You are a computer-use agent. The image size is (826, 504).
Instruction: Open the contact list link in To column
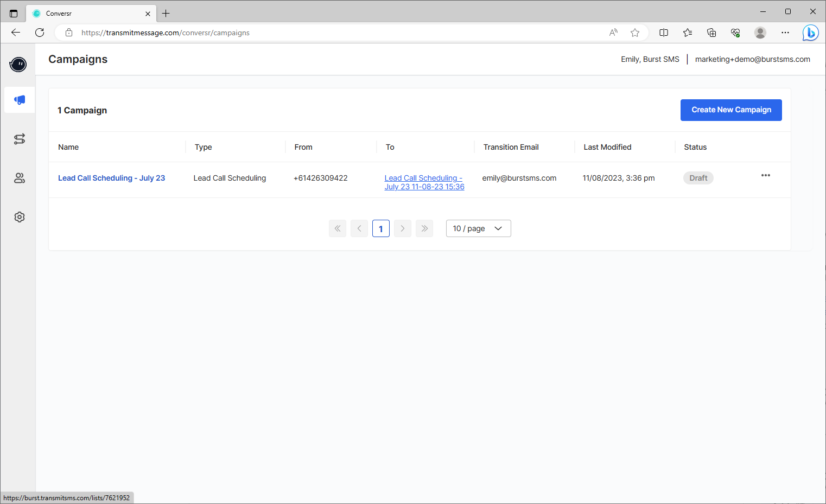pyautogui.click(x=424, y=182)
